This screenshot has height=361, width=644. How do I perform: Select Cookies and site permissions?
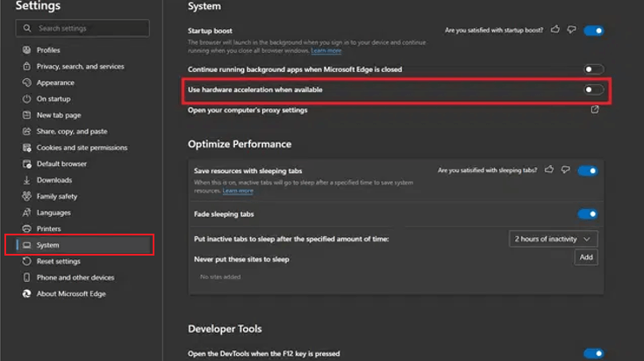82,148
